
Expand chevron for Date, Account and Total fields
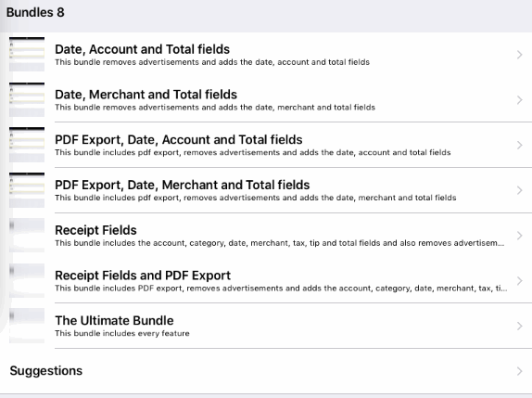[519, 55]
